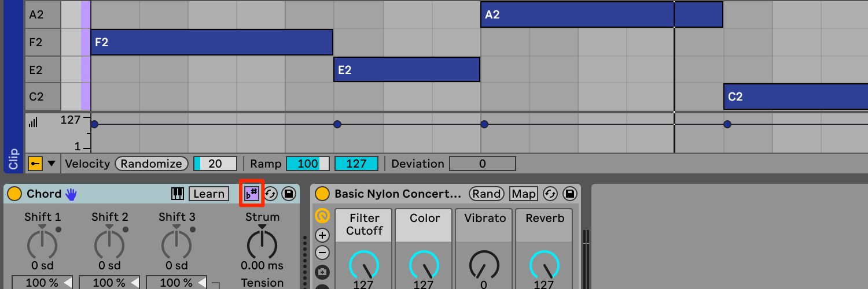Image resolution: width=868 pixels, height=289 pixels.
Task: Click the triangle on Shift 1's 100 % field
Action: (68, 283)
